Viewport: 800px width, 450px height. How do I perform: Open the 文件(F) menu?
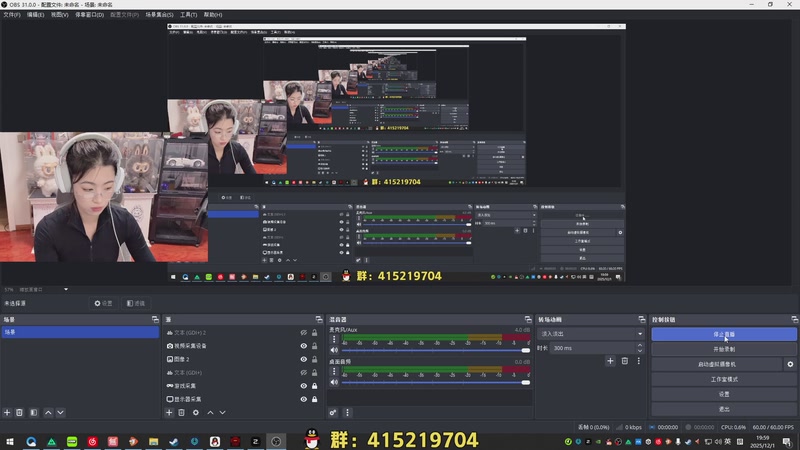point(12,15)
